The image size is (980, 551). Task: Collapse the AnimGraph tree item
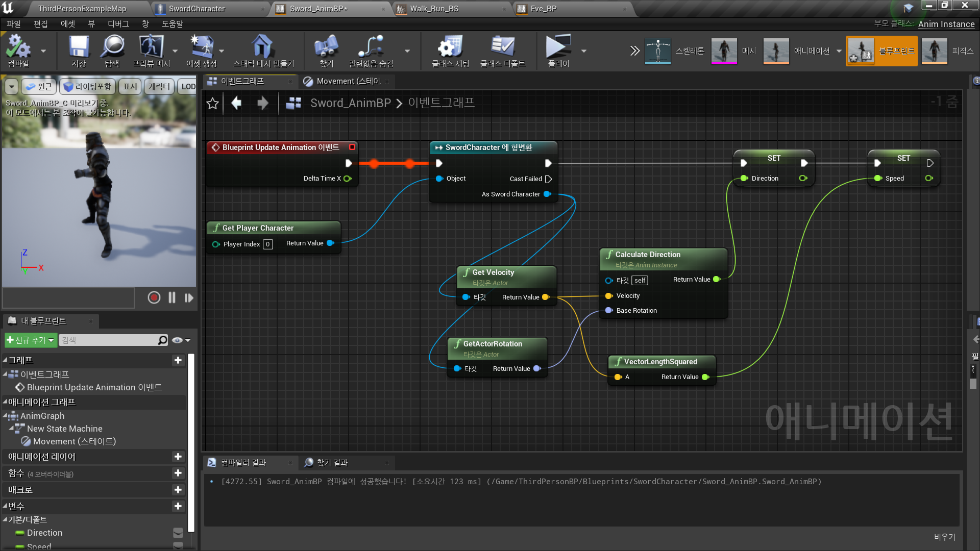(5, 416)
